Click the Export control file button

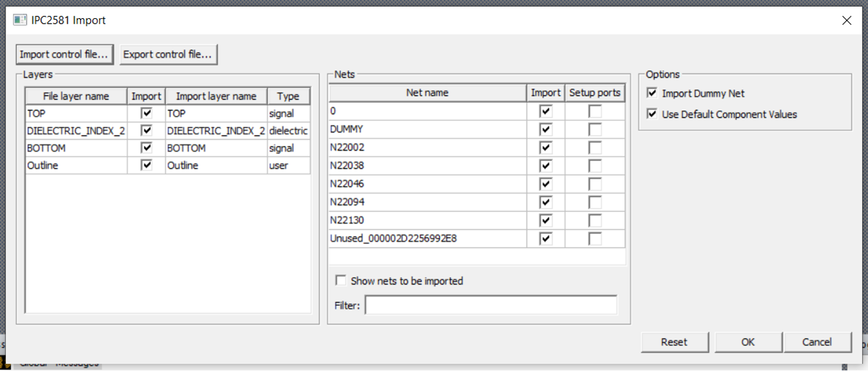point(168,55)
